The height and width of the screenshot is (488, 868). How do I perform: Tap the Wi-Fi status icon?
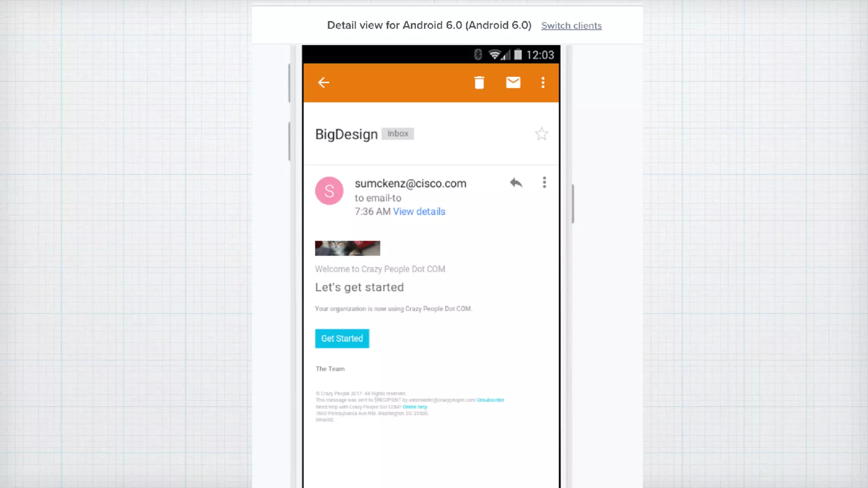tap(494, 55)
